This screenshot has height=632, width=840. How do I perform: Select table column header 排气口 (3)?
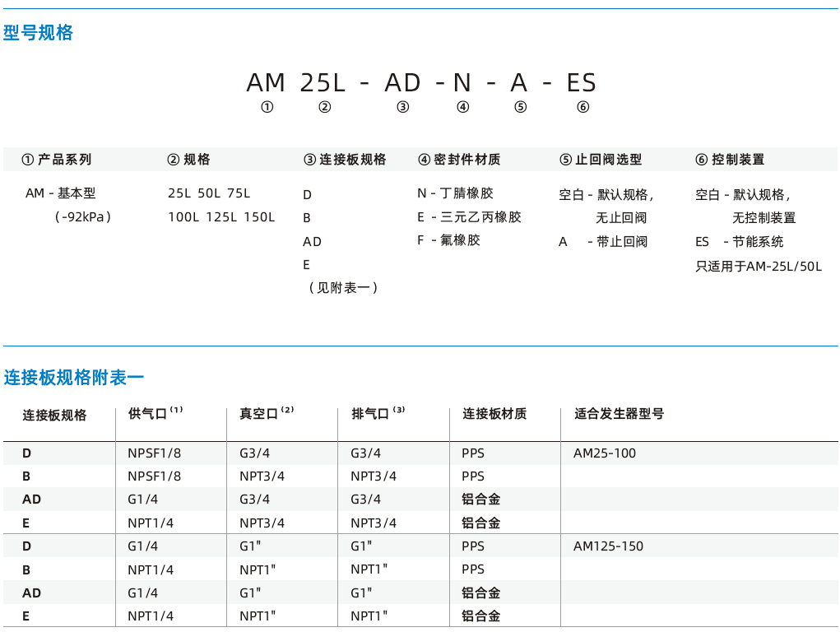click(378, 413)
